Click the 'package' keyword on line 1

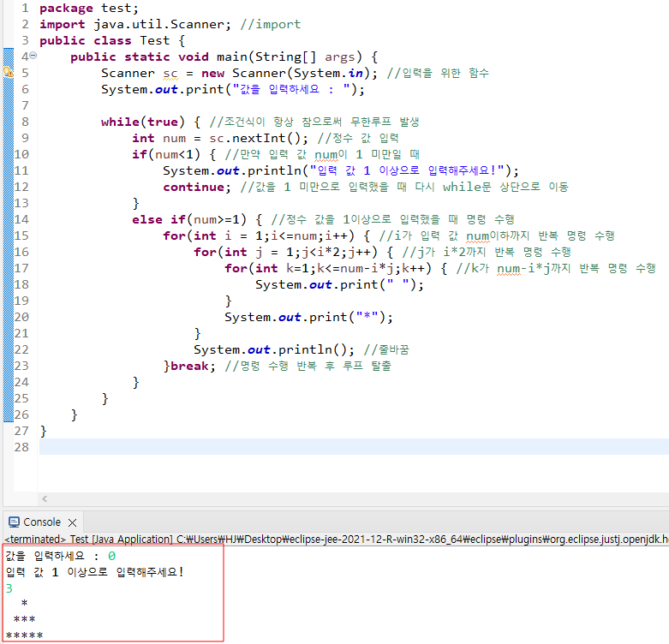click(x=66, y=8)
